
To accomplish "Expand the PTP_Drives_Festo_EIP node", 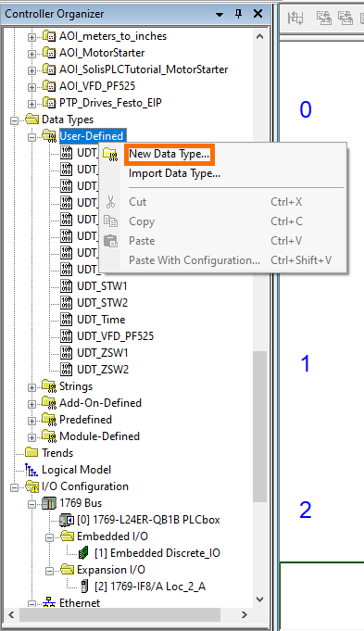I will [x=31, y=104].
